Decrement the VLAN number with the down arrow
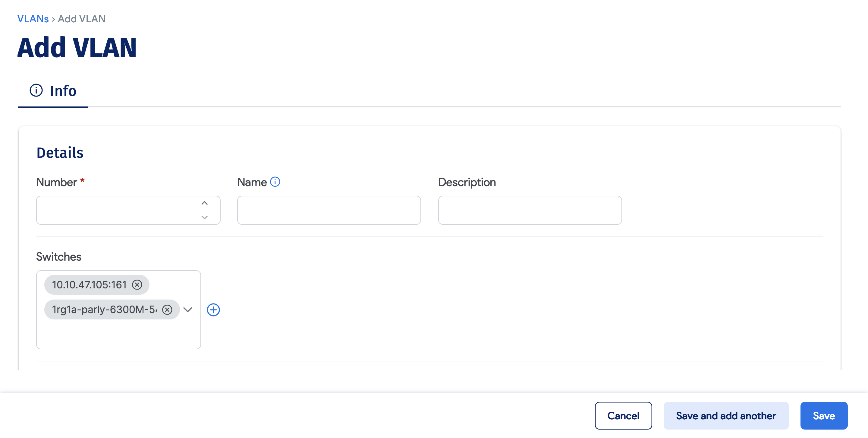 204,218
